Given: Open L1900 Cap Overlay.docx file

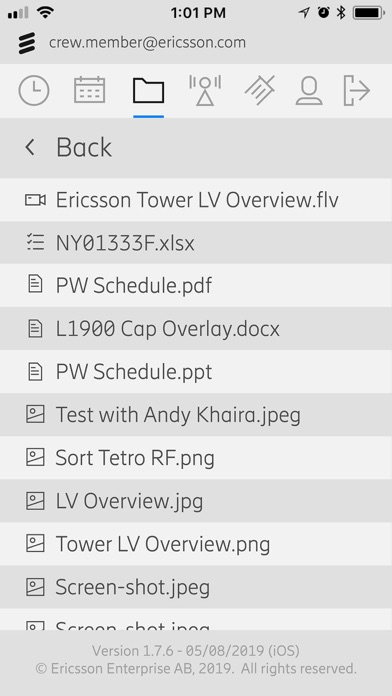Looking at the screenshot, I should [x=196, y=329].
